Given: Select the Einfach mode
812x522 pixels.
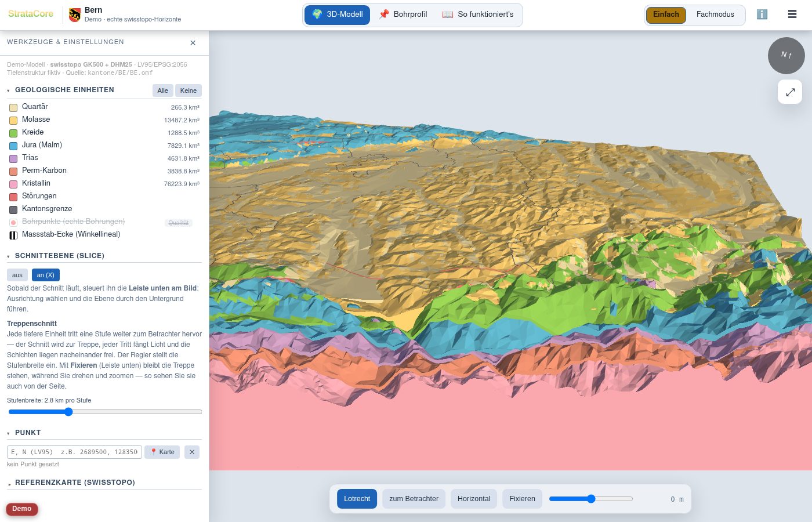Looking at the screenshot, I should click(666, 15).
